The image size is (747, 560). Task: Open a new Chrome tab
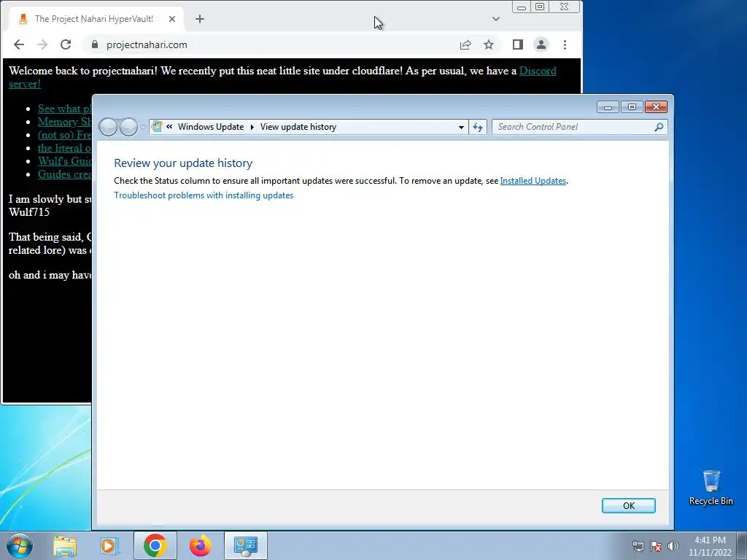pos(200,19)
